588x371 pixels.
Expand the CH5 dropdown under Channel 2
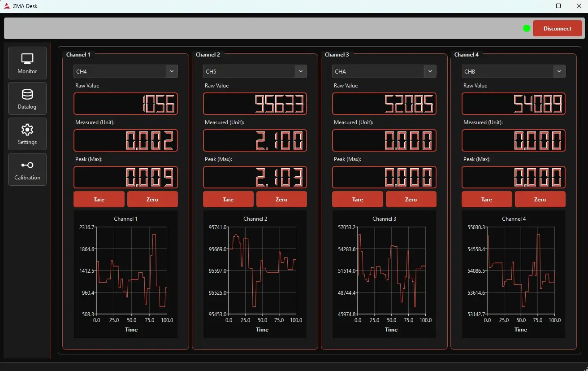coord(255,71)
